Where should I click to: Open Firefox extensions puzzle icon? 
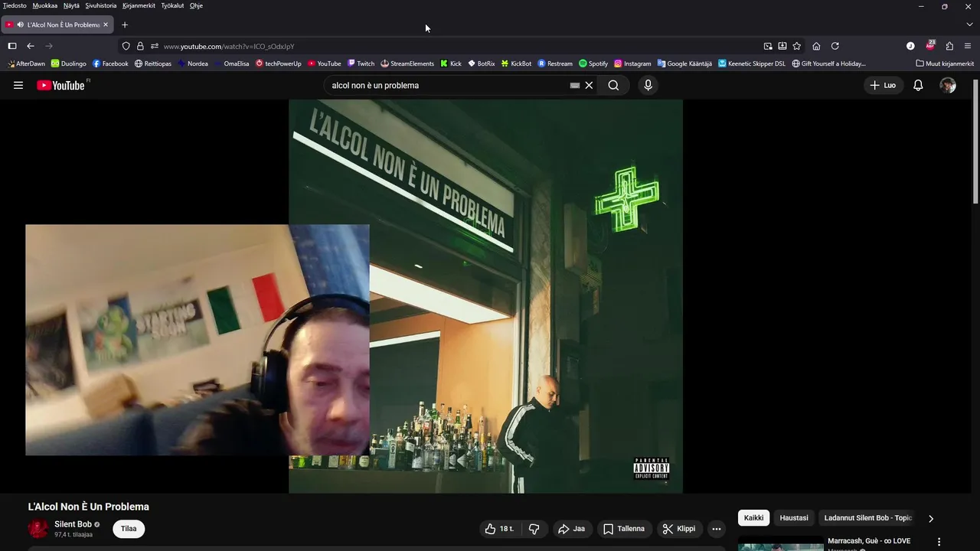(x=949, y=46)
